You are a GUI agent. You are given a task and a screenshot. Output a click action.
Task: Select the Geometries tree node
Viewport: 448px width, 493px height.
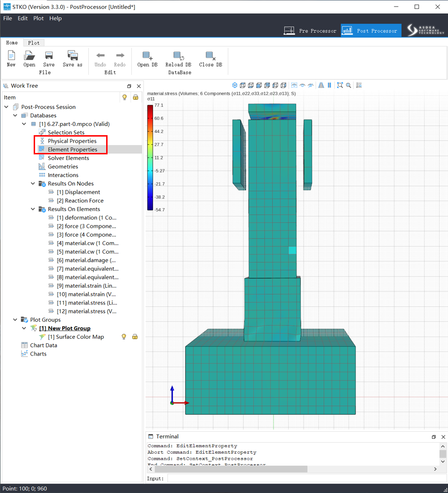pyautogui.click(x=63, y=167)
